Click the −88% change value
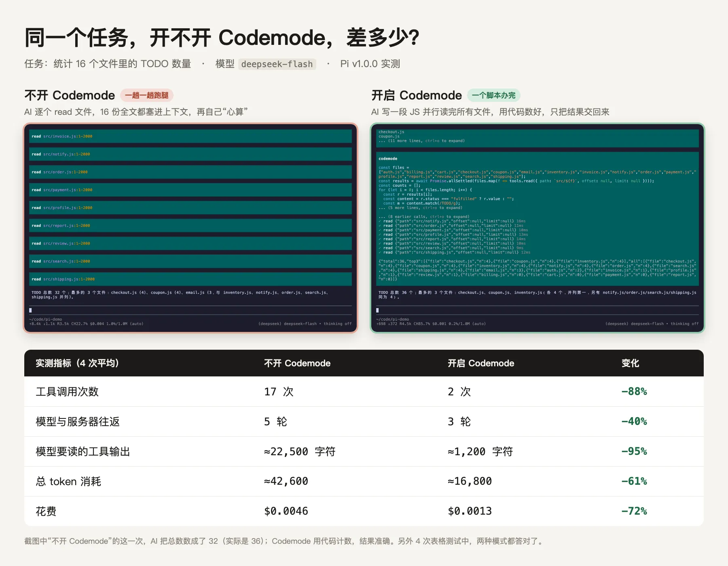728x566 pixels. click(634, 391)
